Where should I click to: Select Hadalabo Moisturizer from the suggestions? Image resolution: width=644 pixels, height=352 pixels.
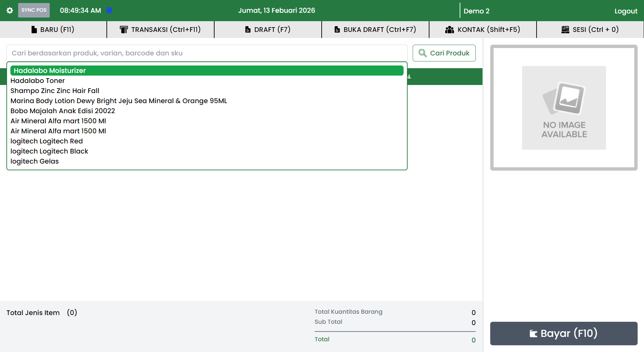[50, 71]
